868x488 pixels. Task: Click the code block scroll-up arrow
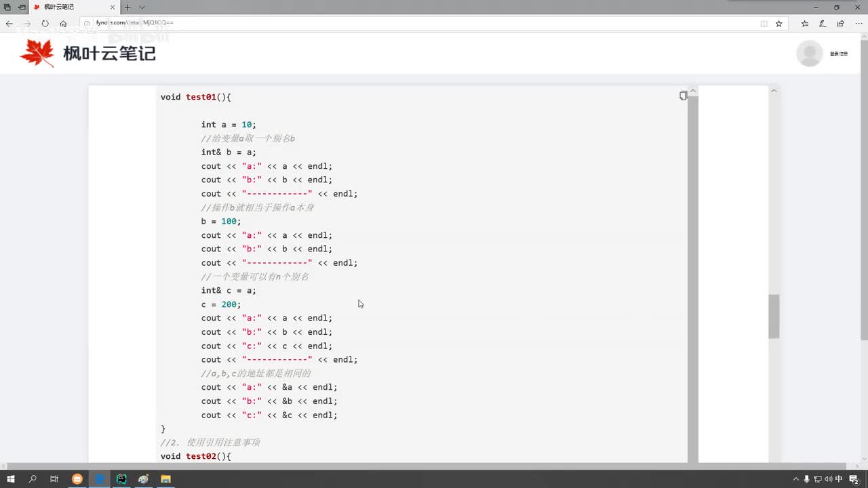693,91
